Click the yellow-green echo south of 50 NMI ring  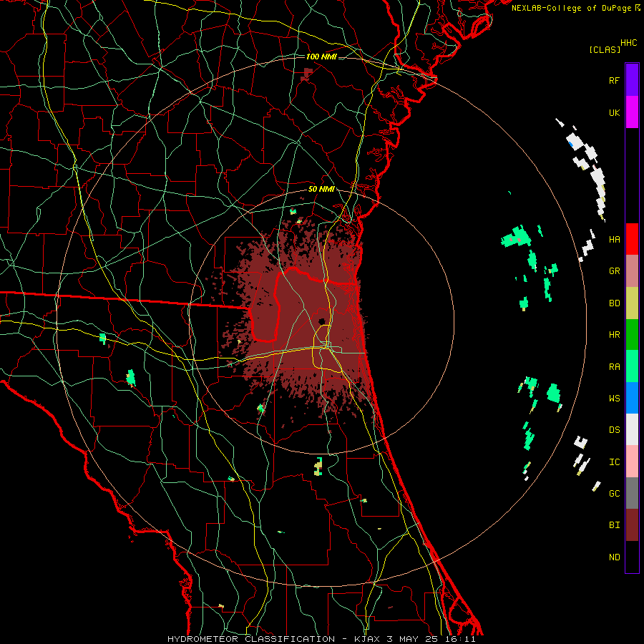click(318, 467)
